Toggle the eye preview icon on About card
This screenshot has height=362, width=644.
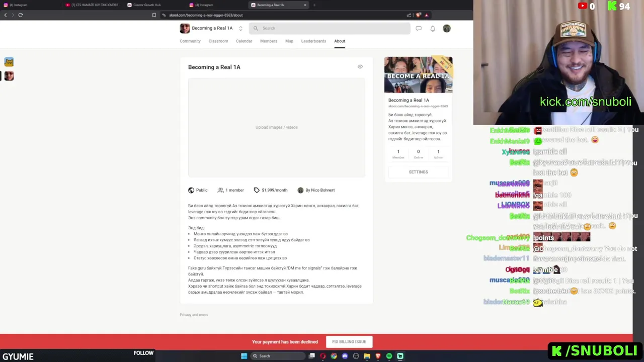[x=360, y=66]
